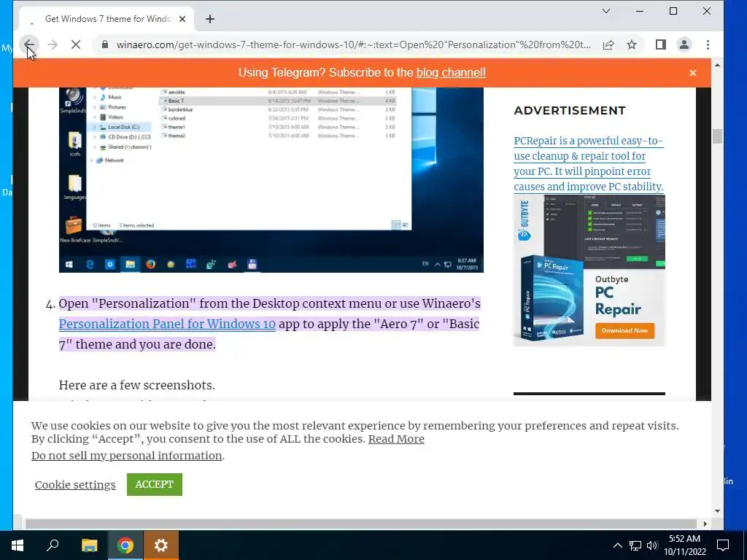Screen dimensions: 747x560
Task: Switch to Chrome in the taskbar
Action: pos(125,545)
